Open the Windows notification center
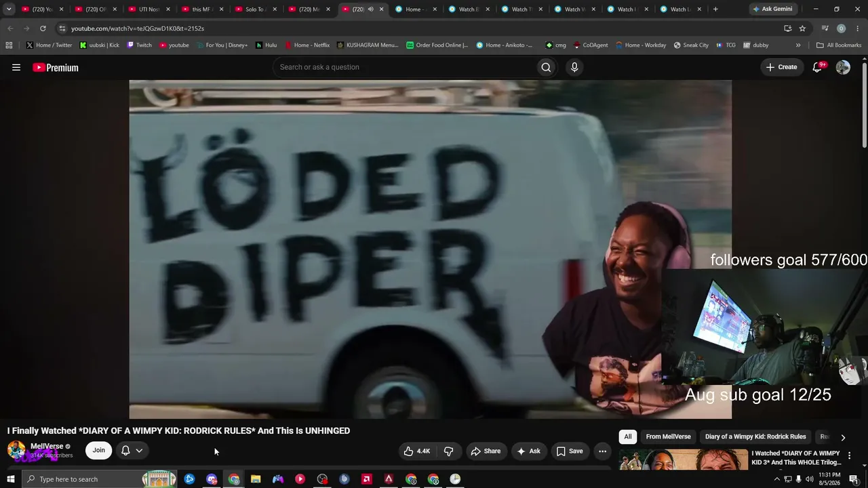The height and width of the screenshot is (488, 868). pos(854,479)
